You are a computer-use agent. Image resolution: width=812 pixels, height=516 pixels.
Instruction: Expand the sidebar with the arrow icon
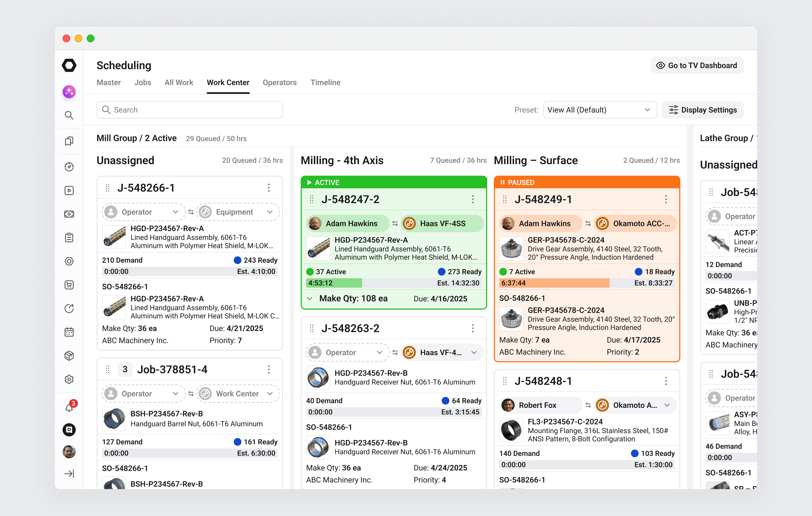[69, 474]
